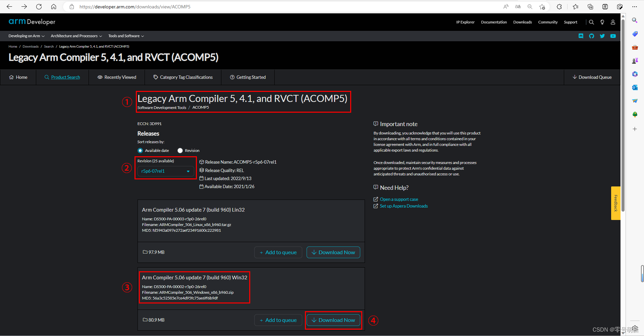Open the revision r5p6-07rel1 dropdown
The width and height of the screenshot is (644, 336).
click(166, 171)
